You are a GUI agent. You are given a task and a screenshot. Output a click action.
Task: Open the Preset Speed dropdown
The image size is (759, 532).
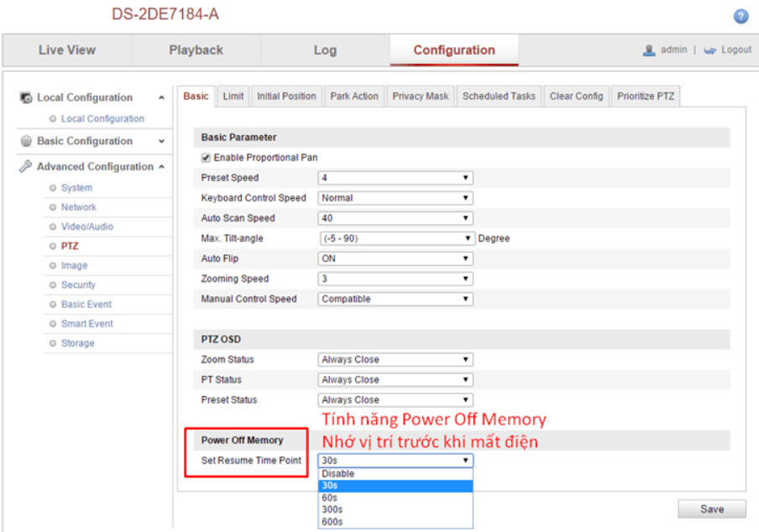click(x=395, y=178)
